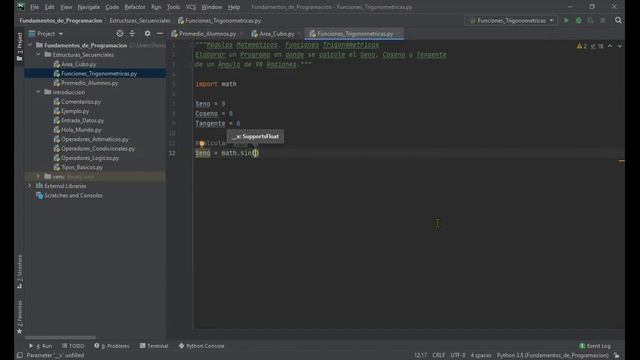Select Tipos_Basicos.py file

coord(82,167)
